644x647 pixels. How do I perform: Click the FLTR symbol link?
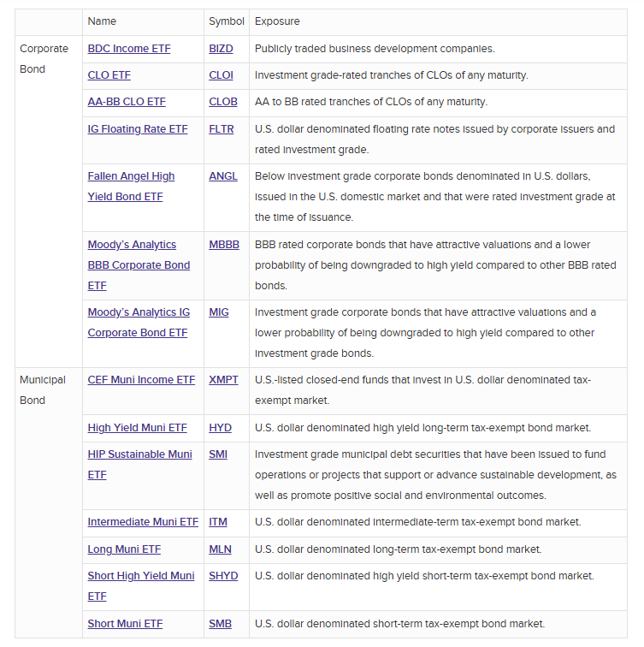click(x=222, y=129)
